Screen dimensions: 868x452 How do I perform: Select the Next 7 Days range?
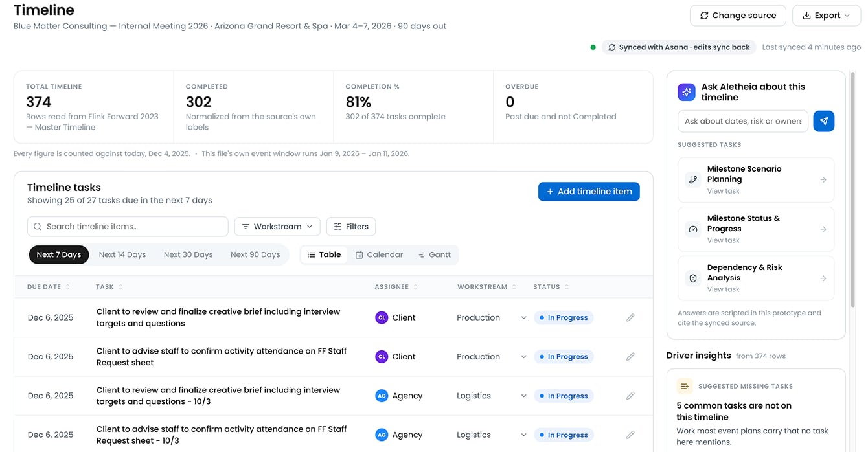tap(59, 254)
